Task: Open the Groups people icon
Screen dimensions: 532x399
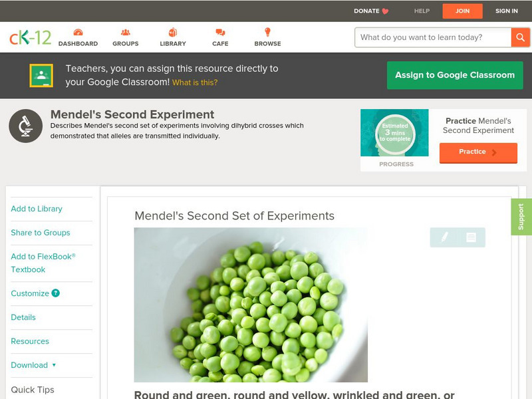Action: coord(126,33)
